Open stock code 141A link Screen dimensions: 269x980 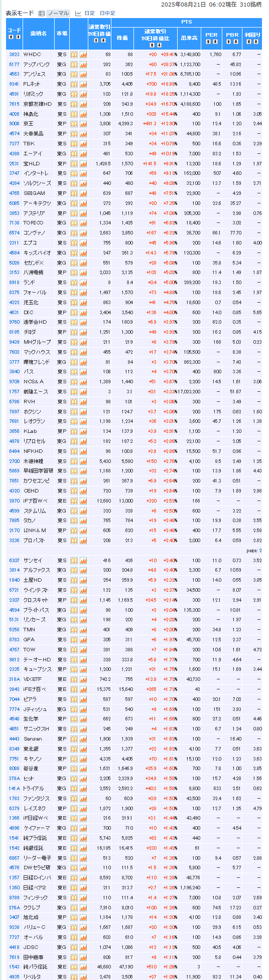(x=14, y=788)
